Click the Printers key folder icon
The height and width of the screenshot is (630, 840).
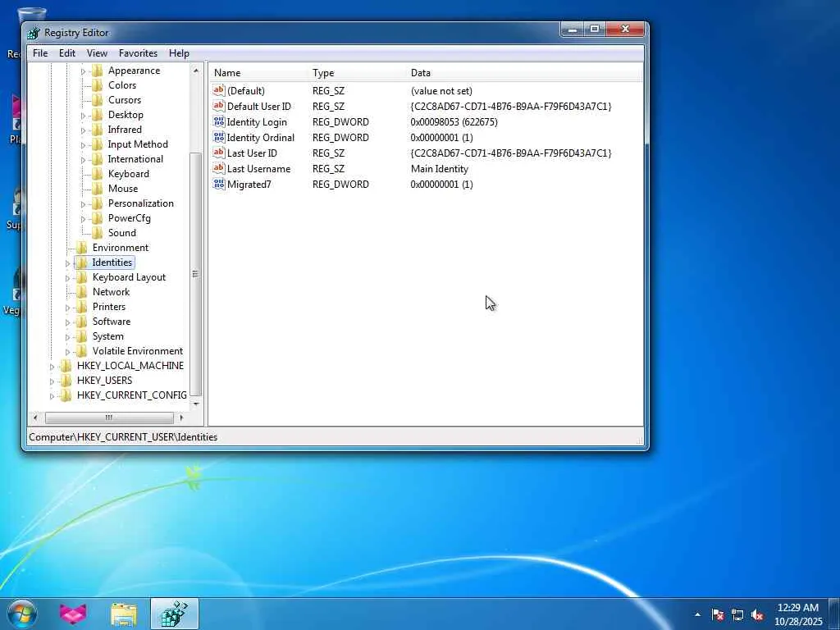pyautogui.click(x=81, y=307)
